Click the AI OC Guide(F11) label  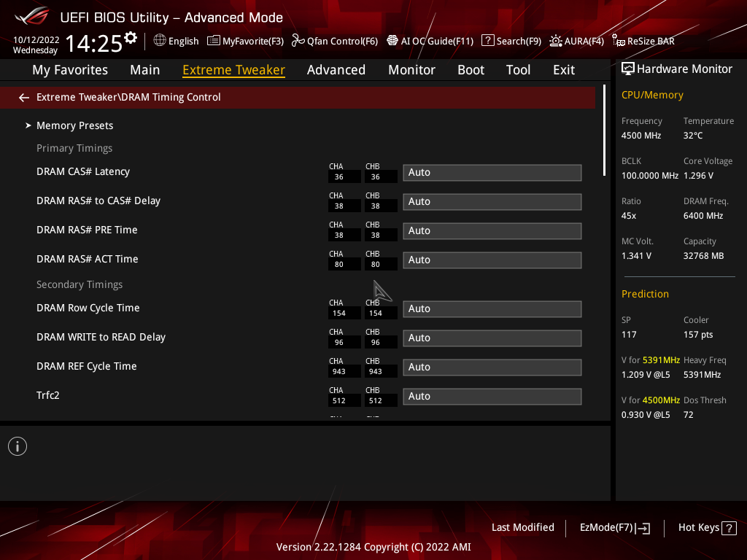438,41
